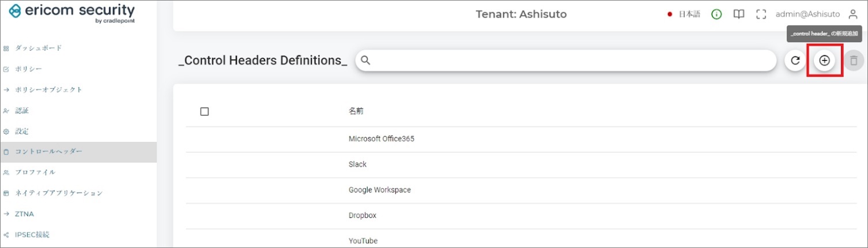Expand the ZTNA sidebar section

point(24,214)
